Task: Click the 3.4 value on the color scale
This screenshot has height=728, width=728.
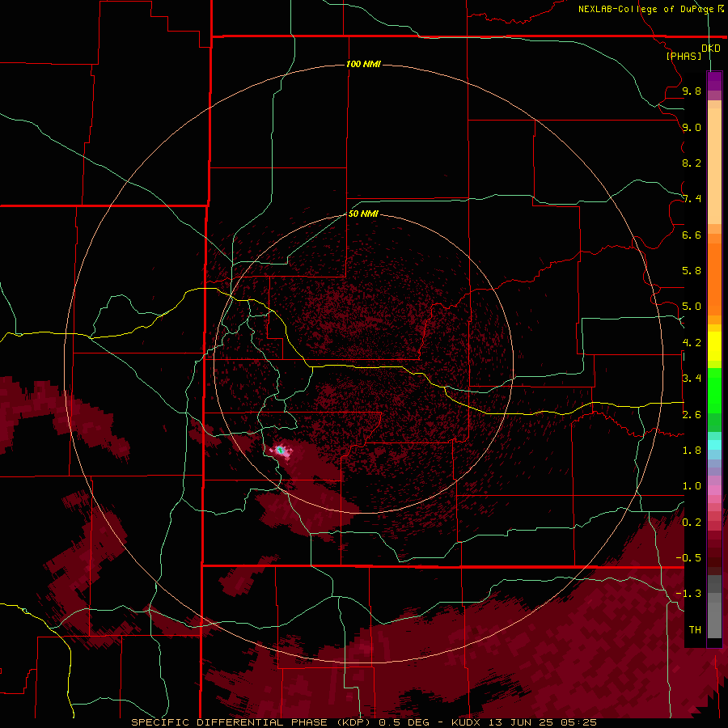Action: [x=692, y=379]
